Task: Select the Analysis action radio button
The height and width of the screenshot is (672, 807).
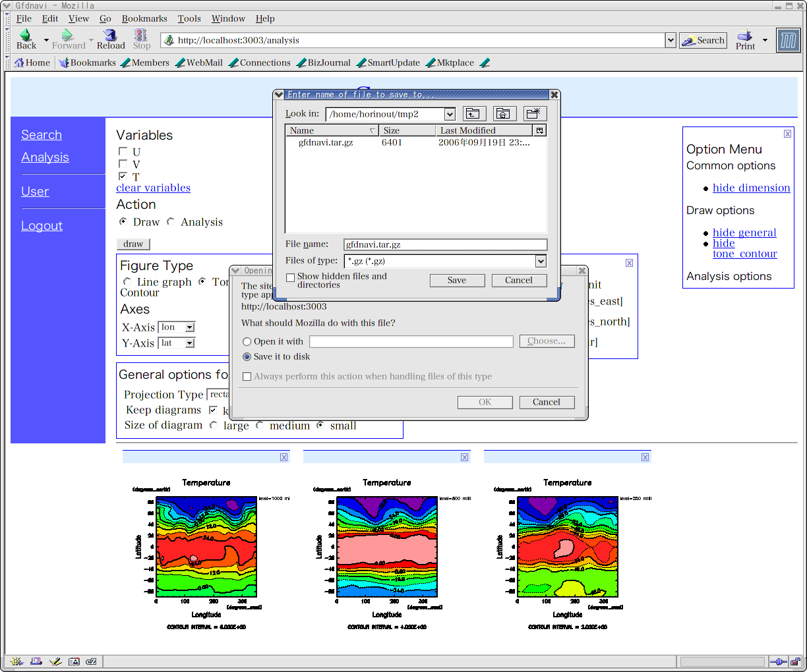Action: tap(171, 222)
